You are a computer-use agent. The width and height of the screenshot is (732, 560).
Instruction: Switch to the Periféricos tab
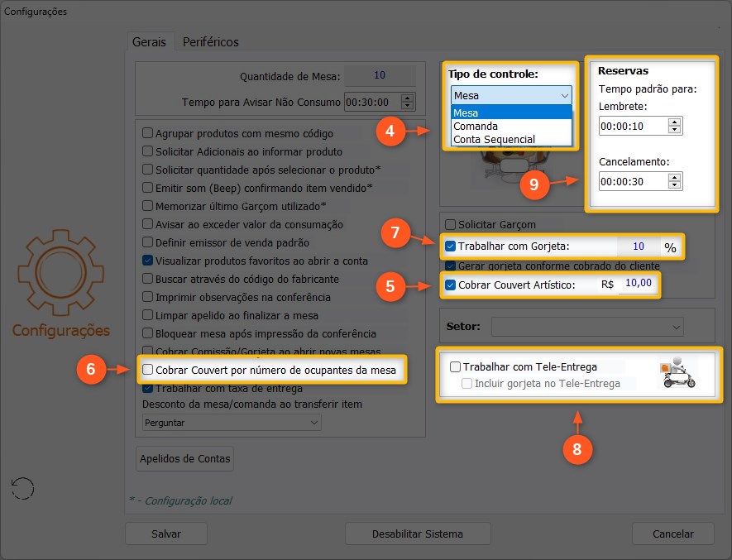click(210, 41)
